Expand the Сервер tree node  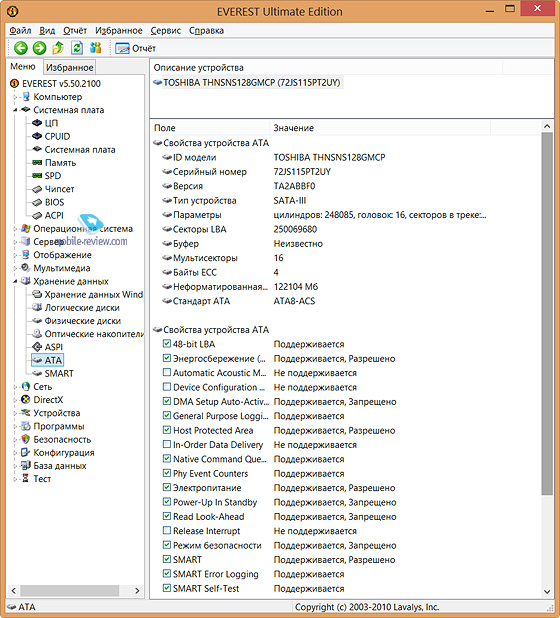[x=15, y=242]
